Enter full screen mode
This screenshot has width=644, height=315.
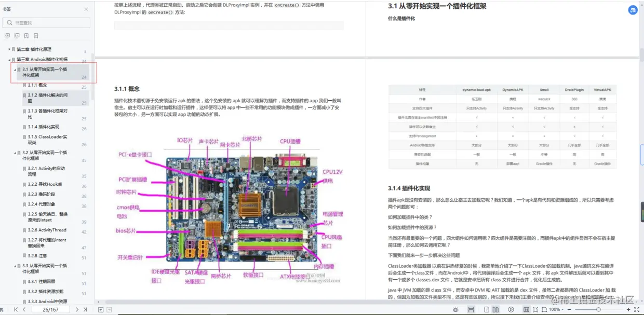point(637,310)
